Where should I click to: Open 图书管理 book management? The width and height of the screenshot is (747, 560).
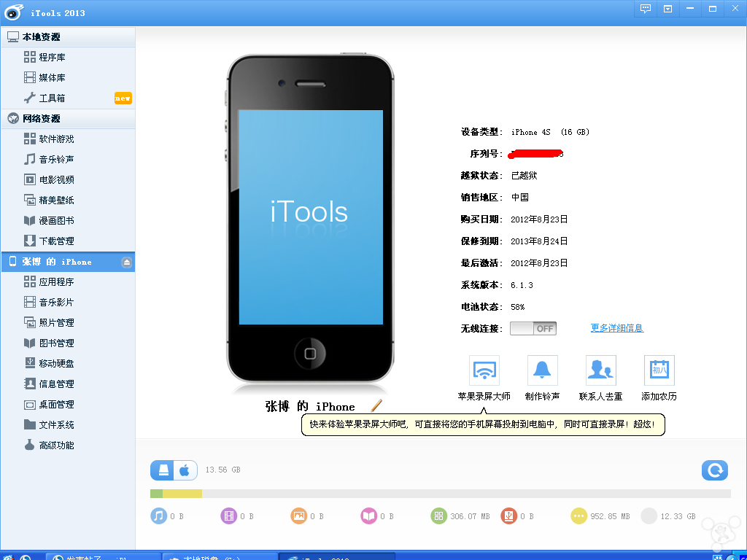click(x=68, y=344)
